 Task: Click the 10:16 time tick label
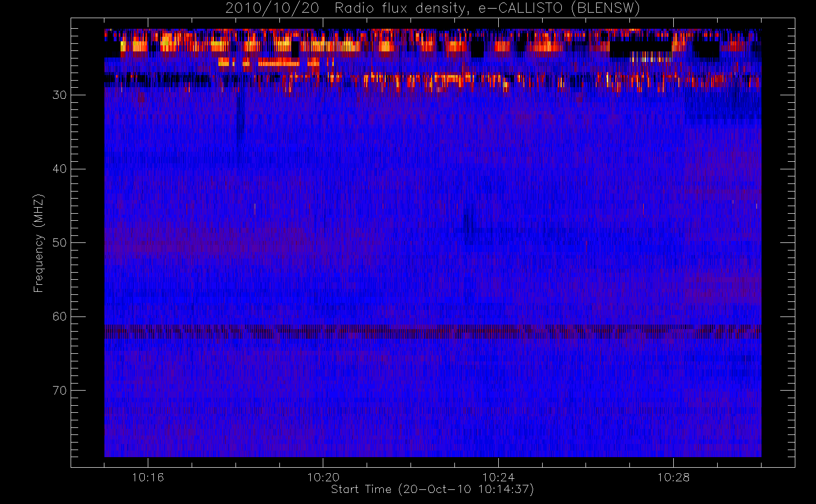pos(148,477)
